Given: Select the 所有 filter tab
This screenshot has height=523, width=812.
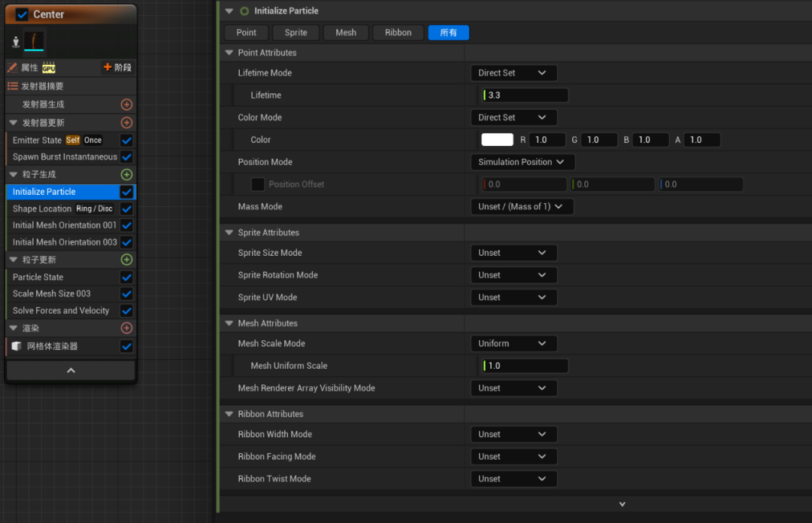Looking at the screenshot, I should click(x=448, y=32).
